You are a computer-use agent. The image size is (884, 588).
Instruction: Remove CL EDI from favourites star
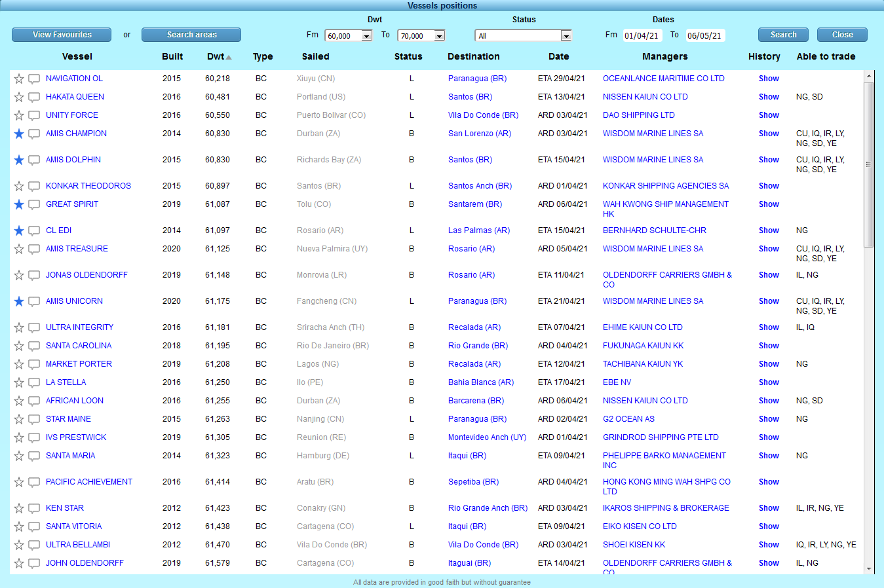coord(19,230)
